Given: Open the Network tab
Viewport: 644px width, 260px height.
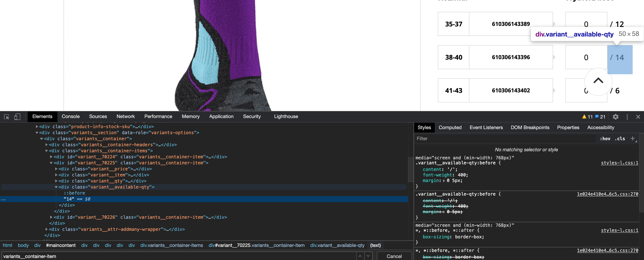Looking at the screenshot, I should 126,117.
